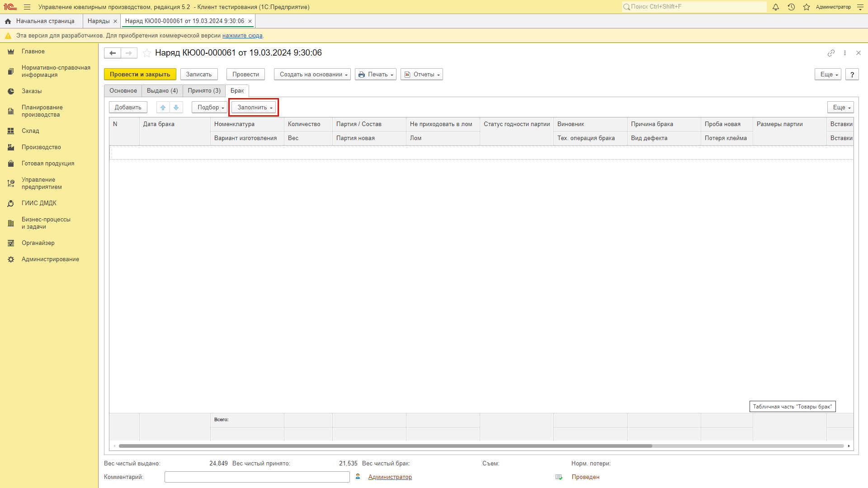Viewport: 868px width, 488px height.
Task: Click Добавить button
Action: click(128, 108)
